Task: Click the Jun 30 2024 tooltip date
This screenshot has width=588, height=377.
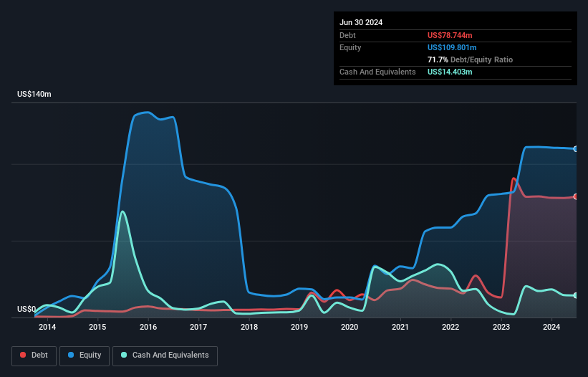Action: (361, 22)
